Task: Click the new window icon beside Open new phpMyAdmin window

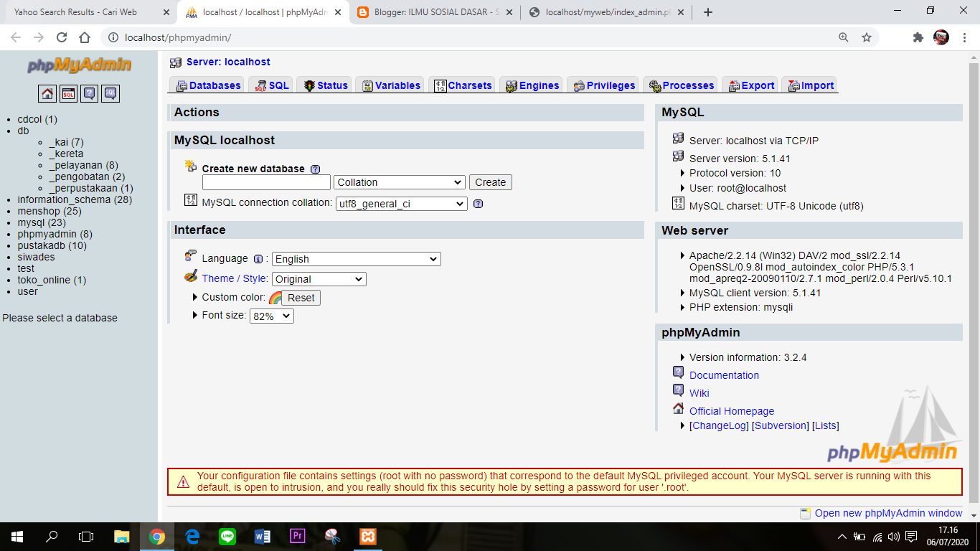Action: click(806, 513)
